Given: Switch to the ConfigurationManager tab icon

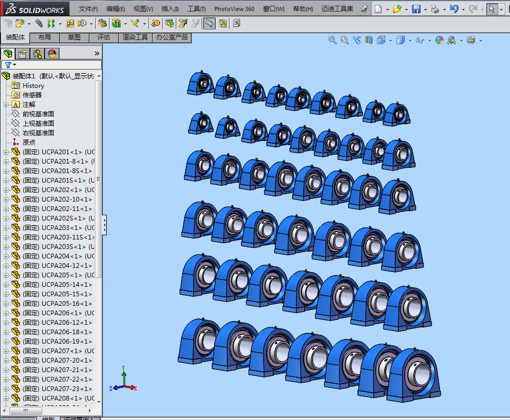Looking at the screenshot, I should coord(37,53).
